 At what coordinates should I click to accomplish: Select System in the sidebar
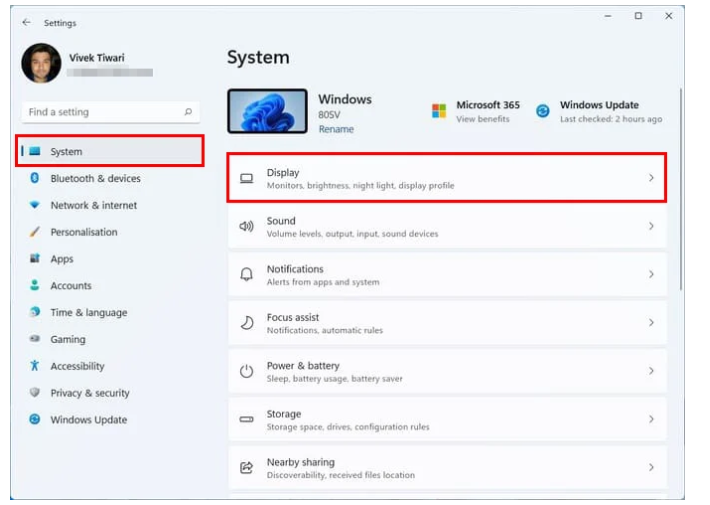110,151
